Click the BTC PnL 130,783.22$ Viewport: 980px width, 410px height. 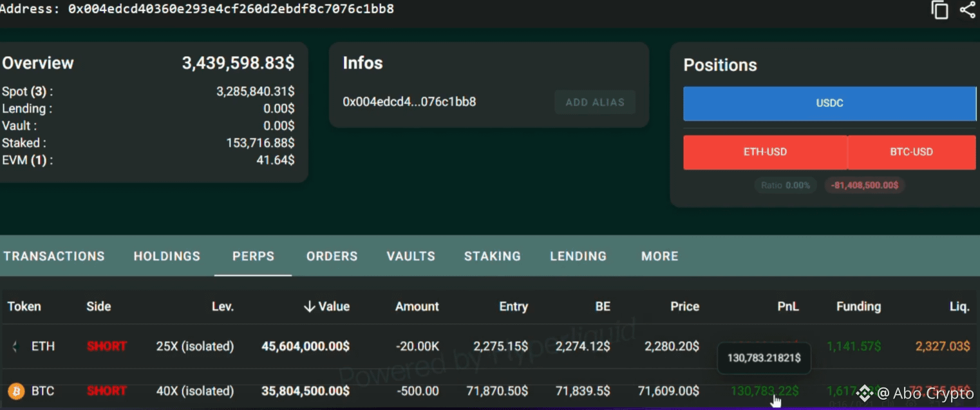point(765,391)
